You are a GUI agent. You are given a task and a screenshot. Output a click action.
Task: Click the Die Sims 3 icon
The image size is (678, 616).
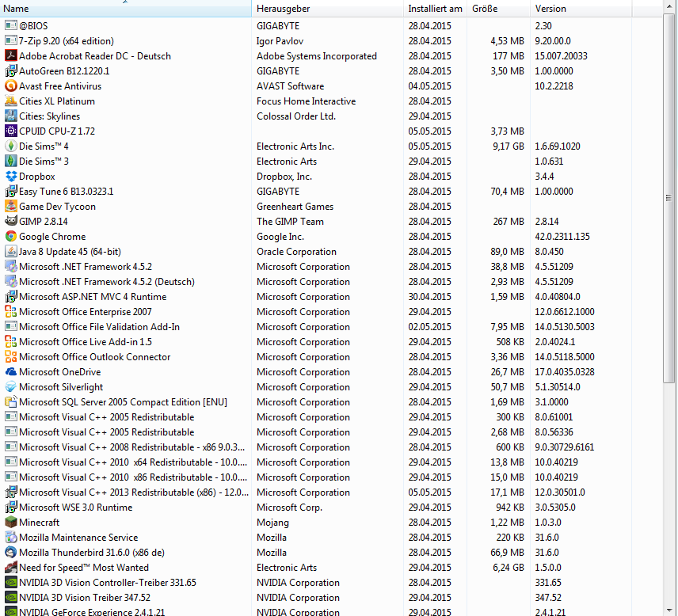pos(11,161)
